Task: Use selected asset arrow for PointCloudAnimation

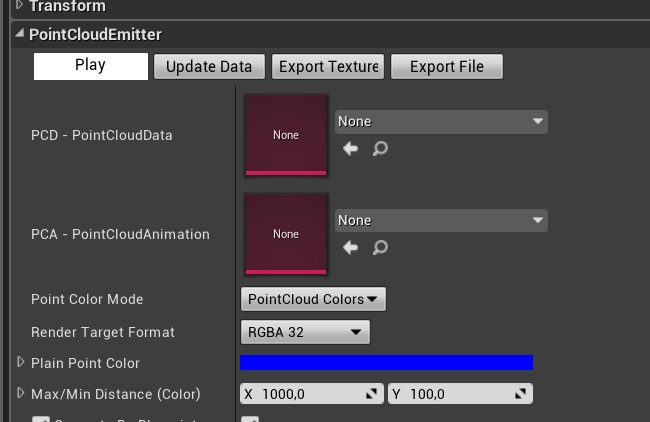Action: (350, 247)
